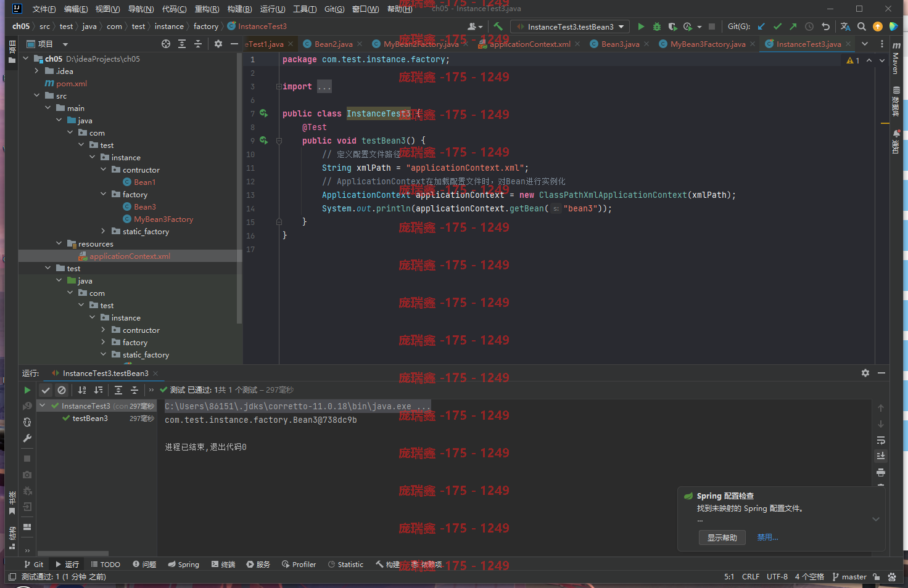Open the Profiler tool window
The width and height of the screenshot is (908, 588).
299,564
